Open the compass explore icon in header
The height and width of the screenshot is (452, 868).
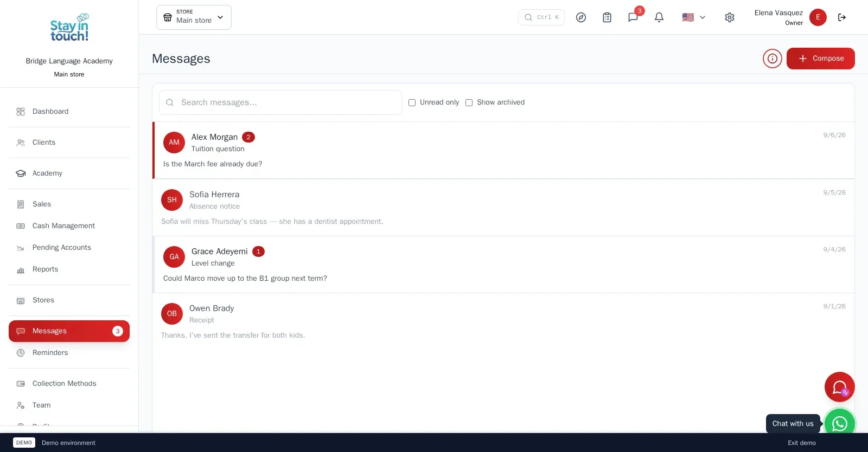[581, 17]
